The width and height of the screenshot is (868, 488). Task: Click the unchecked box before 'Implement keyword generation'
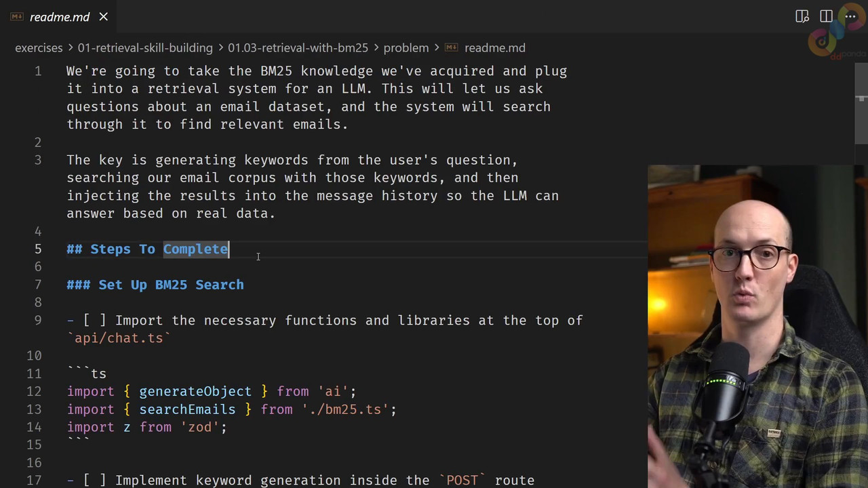[x=95, y=481]
